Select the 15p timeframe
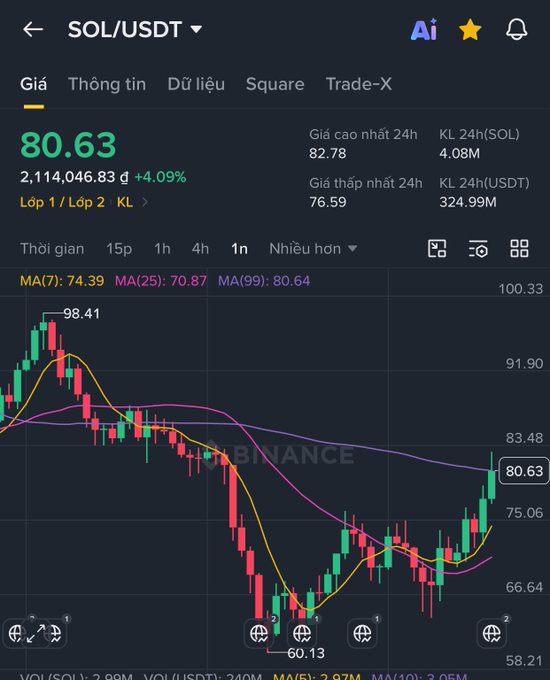The width and height of the screenshot is (550, 680). [119, 249]
